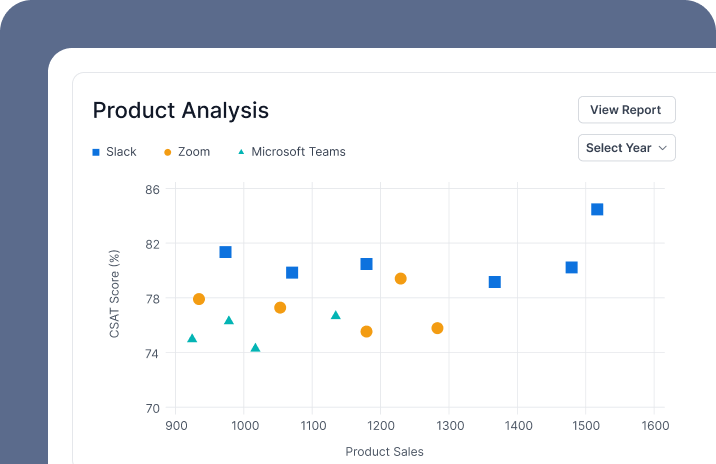Toggle the Slack legend series

coord(114,152)
